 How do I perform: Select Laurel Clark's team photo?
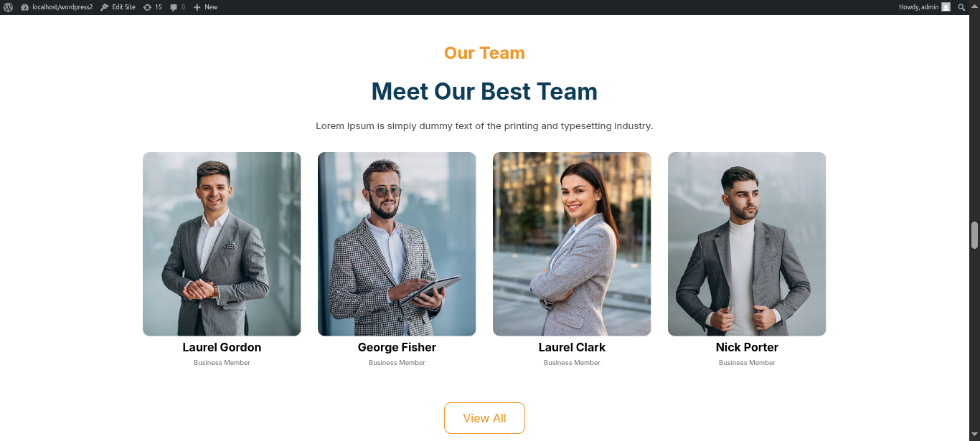(572, 244)
